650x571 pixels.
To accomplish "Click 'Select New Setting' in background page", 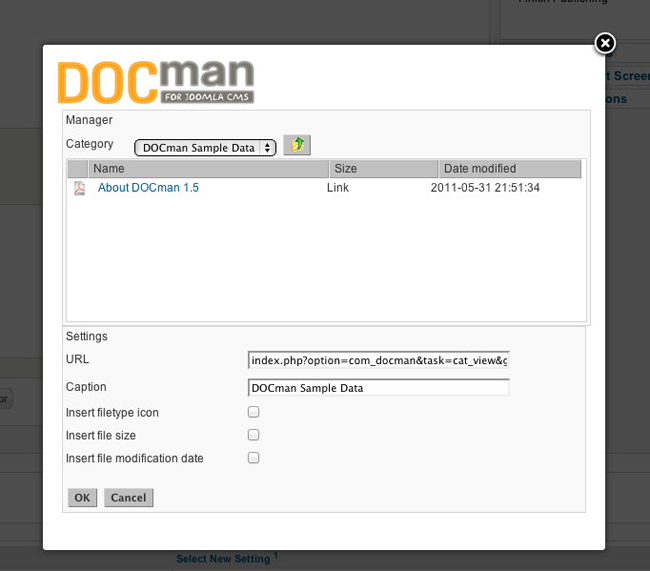I will [x=223, y=559].
